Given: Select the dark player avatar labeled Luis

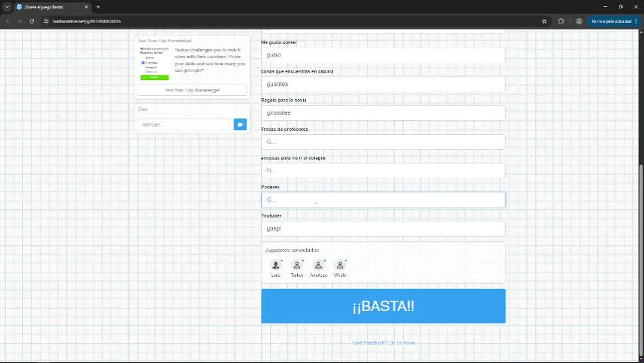Looking at the screenshot, I should point(276,265).
